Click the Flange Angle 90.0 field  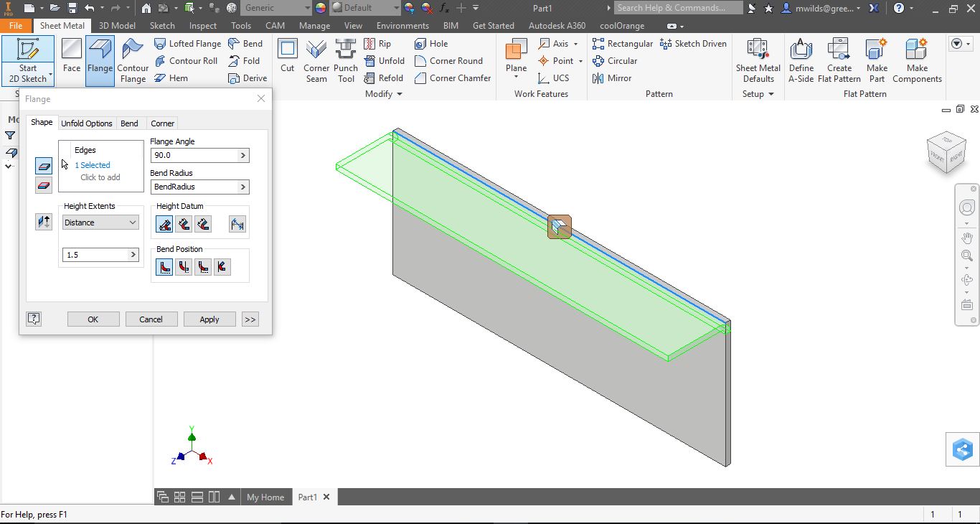(x=194, y=155)
